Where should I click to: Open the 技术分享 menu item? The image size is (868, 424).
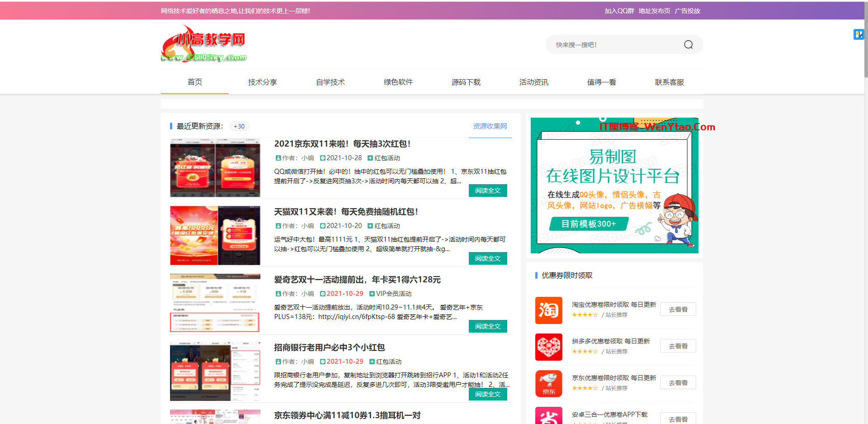[263, 82]
